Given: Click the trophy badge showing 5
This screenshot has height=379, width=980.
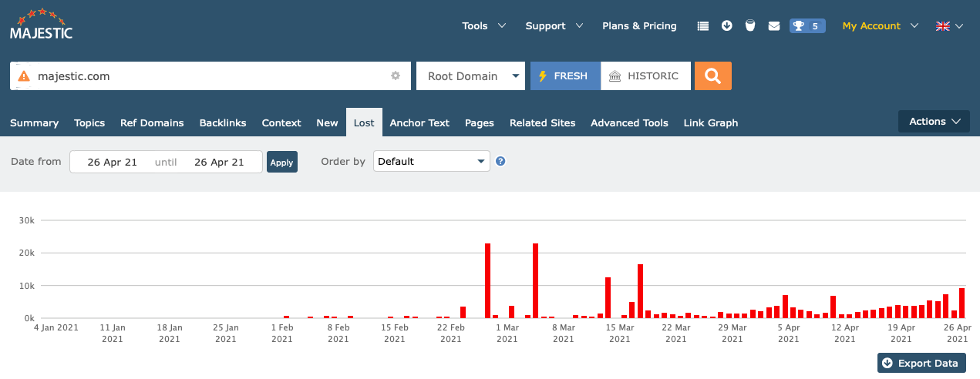Looking at the screenshot, I should pyautogui.click(x=807, y=26).
